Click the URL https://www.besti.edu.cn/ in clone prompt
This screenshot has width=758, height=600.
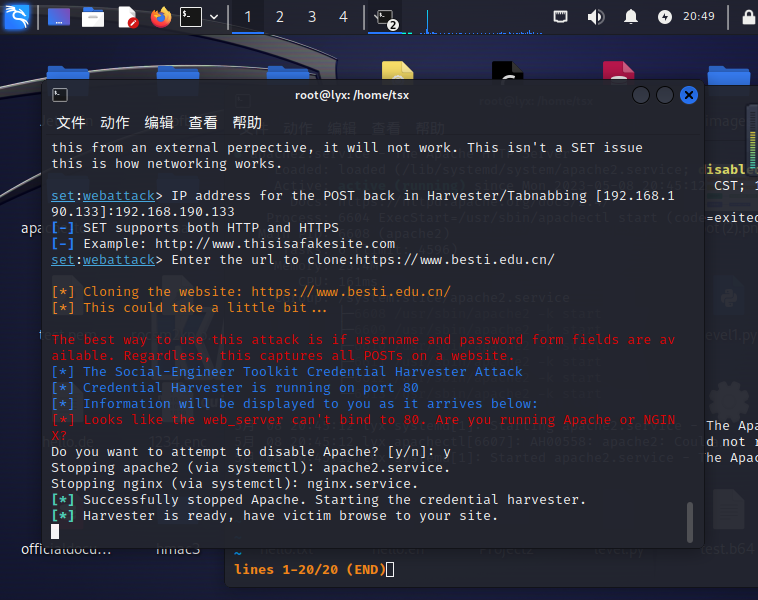455,260
